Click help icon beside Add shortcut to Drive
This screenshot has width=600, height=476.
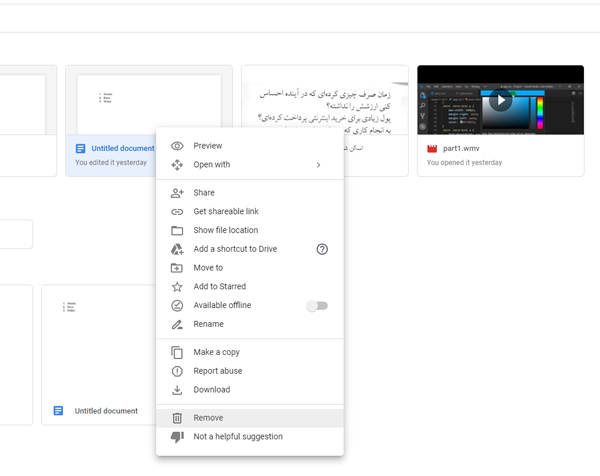(x=322, y=249)
